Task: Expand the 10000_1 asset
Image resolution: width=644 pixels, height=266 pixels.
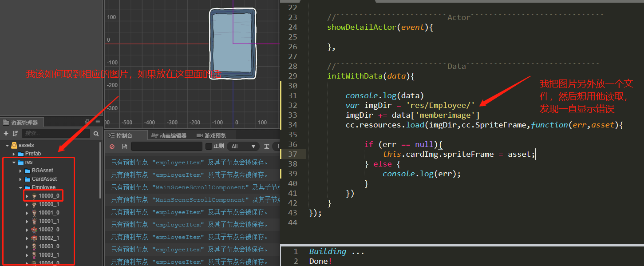Action: 27,204
